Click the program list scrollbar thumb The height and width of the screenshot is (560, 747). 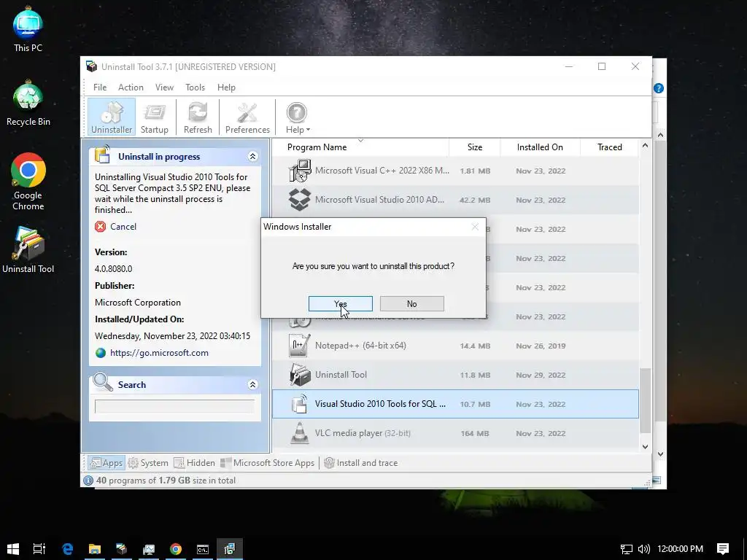(645, 400)
